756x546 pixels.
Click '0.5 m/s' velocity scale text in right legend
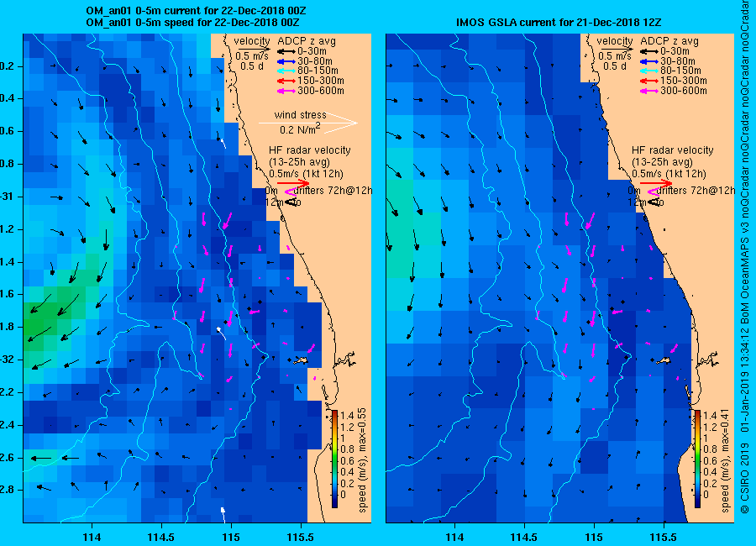point(615,56)
